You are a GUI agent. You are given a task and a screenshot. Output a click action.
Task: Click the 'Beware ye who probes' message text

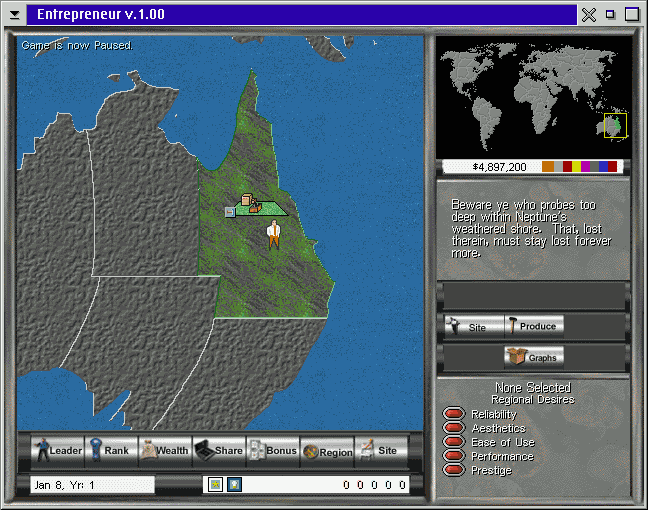click(531, 229)
